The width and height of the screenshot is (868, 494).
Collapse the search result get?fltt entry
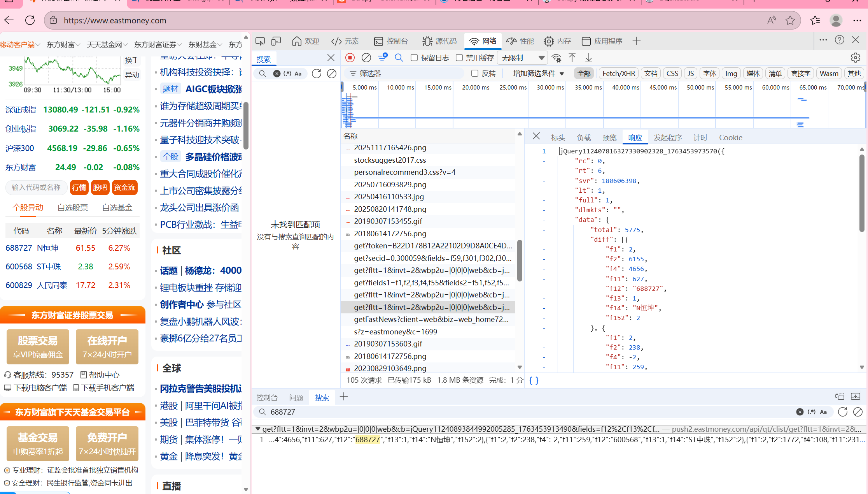[x=257, y=429]
